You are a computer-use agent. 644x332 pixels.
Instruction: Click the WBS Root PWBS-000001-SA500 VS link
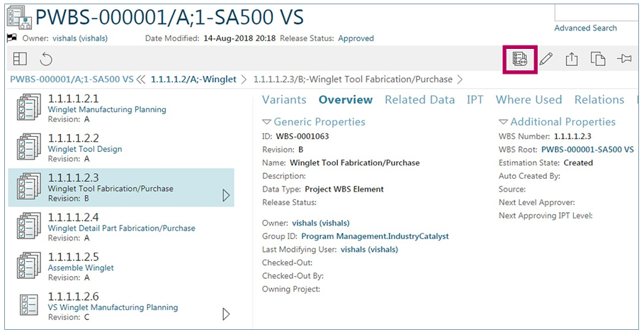point(587,150)
